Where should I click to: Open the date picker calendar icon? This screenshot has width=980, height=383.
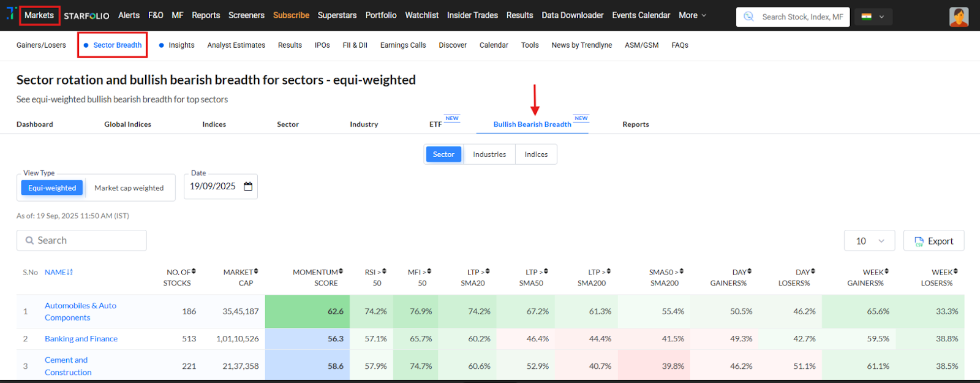pyautogui.click(x=248, y=186)
